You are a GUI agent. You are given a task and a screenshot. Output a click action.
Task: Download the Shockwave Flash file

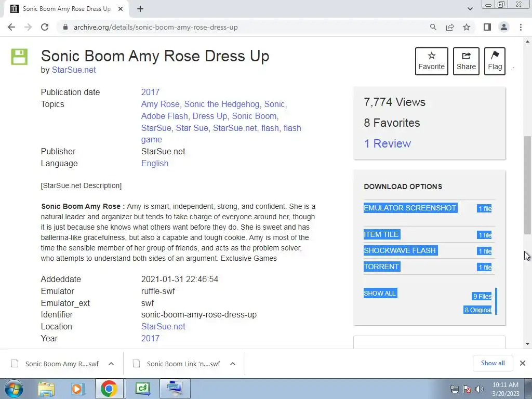(x=400, y=251)
